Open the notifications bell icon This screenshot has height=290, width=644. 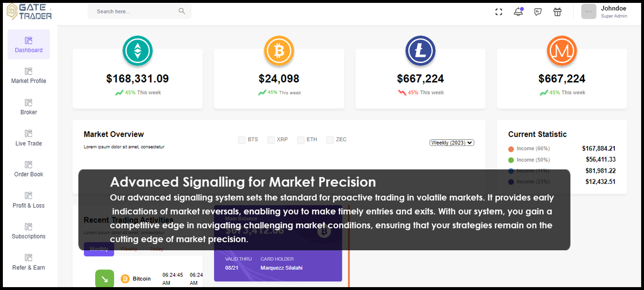coord(518,12)
